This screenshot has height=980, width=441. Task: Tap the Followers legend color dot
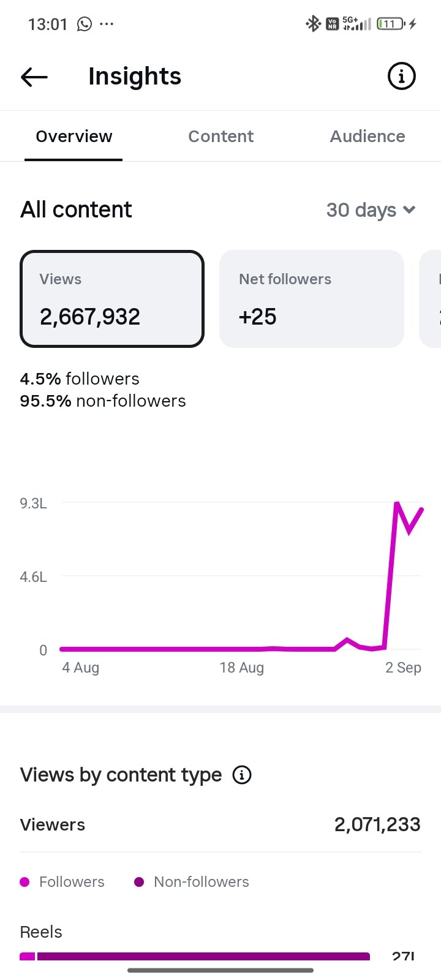click(x=24, y=882)
